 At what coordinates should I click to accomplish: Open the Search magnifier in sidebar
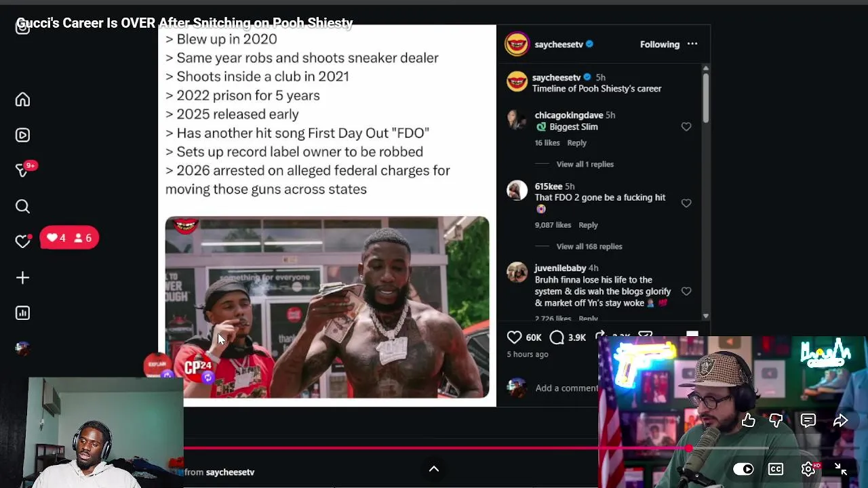(22, 206)
